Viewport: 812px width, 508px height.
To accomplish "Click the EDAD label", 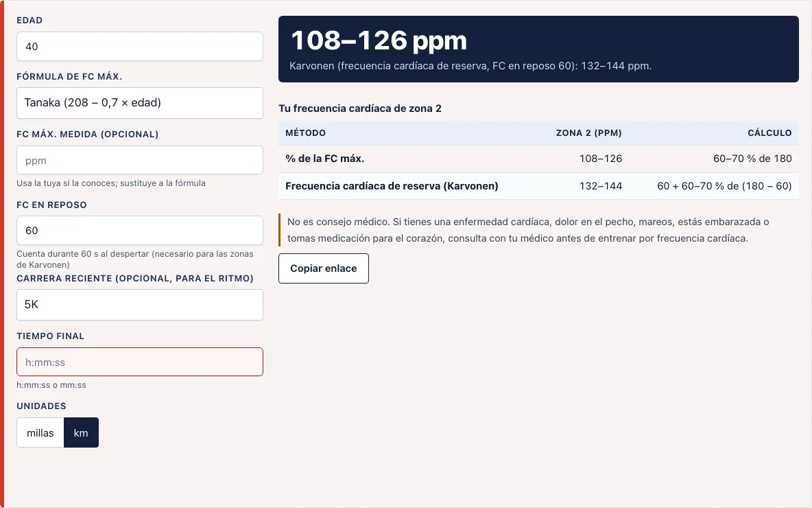I will point(29,20).
